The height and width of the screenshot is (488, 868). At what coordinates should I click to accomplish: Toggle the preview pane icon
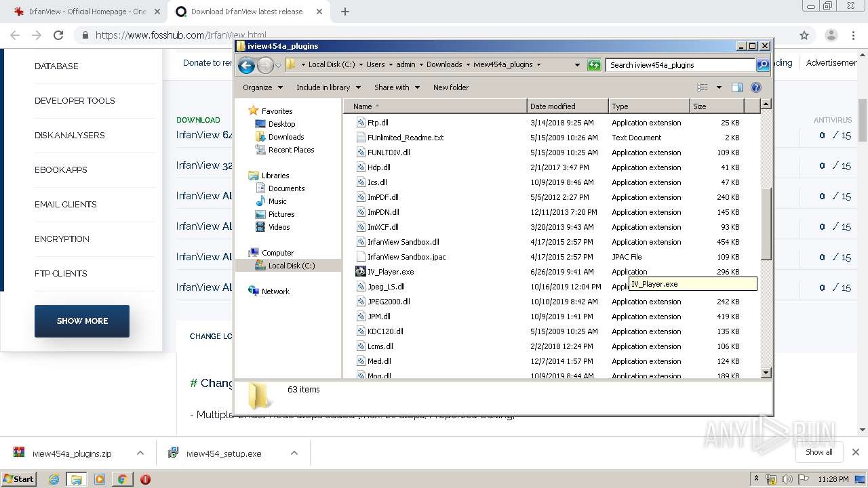pos(737,87)
